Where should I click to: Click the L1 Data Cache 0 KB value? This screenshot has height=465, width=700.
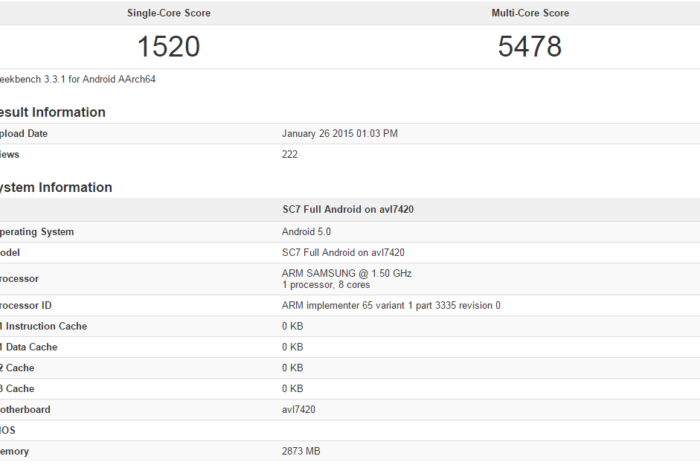pos(293,347)
